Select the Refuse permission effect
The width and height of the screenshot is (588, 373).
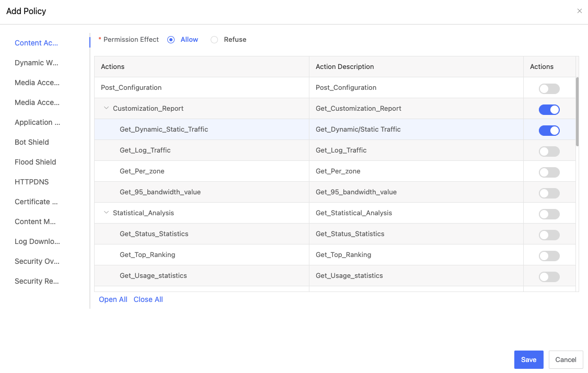[x=214, y=40]
